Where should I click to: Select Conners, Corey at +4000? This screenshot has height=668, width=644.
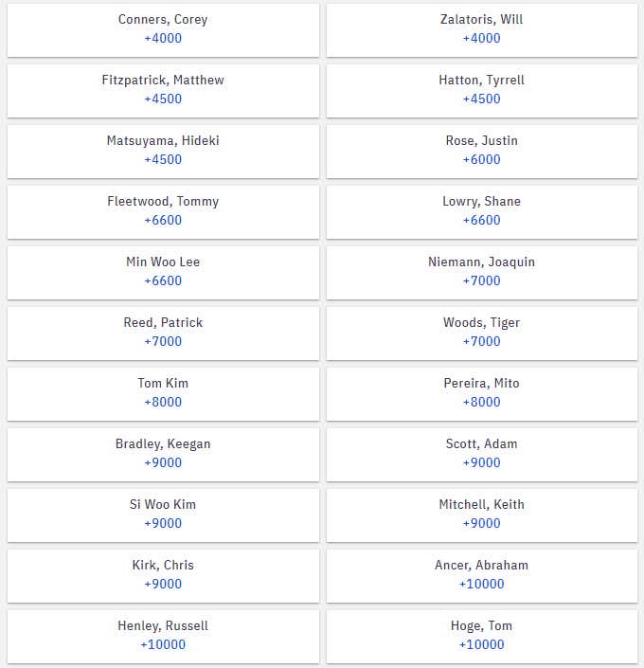(163, 29)
